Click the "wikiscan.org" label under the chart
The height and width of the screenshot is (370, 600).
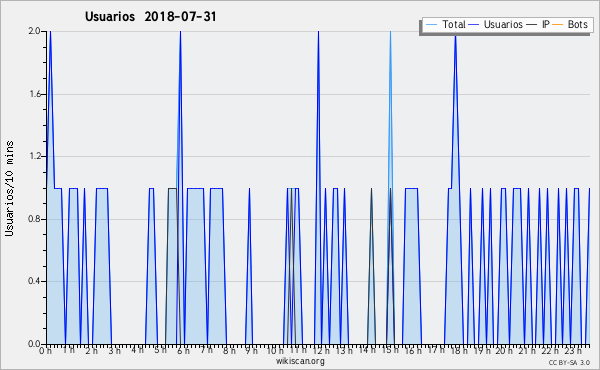[x=300, y=361]
